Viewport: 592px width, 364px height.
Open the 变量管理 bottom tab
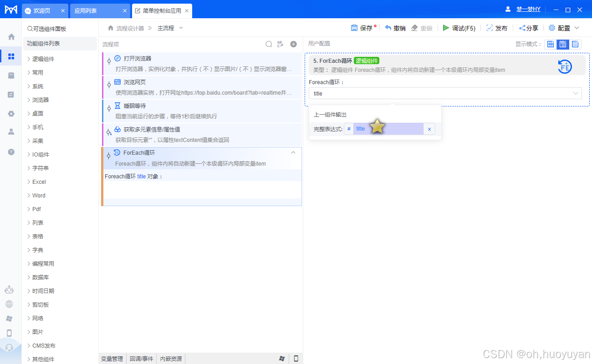tap(112, 359)
